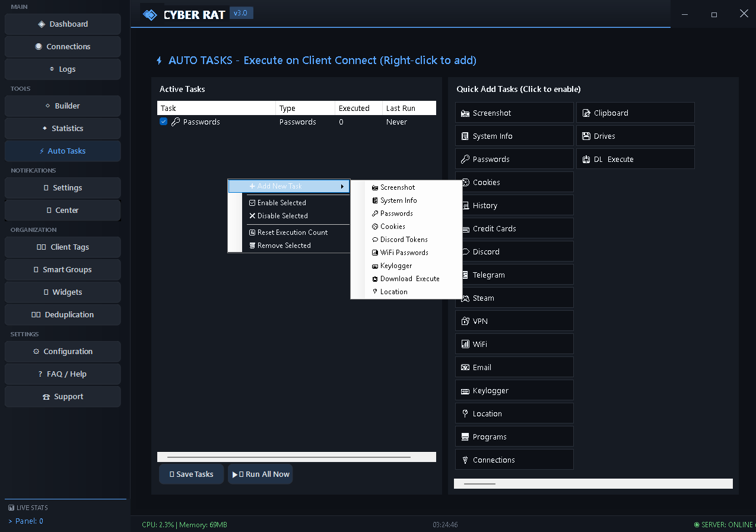Click the telephone icon beside Support

[46, 397]
